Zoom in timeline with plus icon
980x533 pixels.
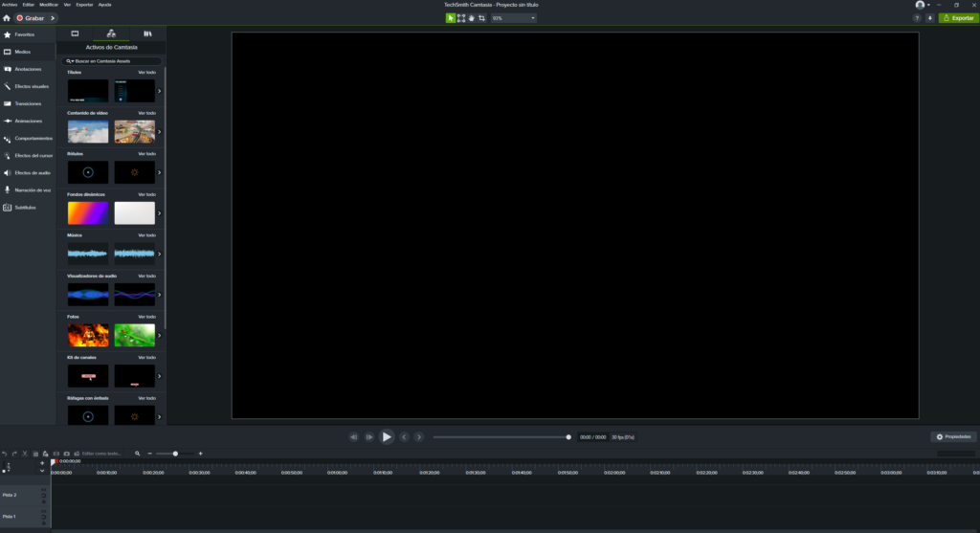coord(201,454)
